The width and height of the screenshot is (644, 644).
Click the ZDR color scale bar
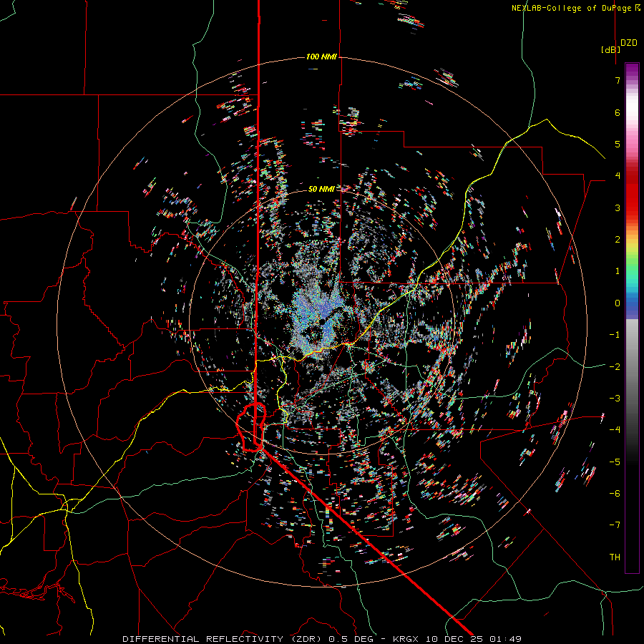click(x=632, y=318)
